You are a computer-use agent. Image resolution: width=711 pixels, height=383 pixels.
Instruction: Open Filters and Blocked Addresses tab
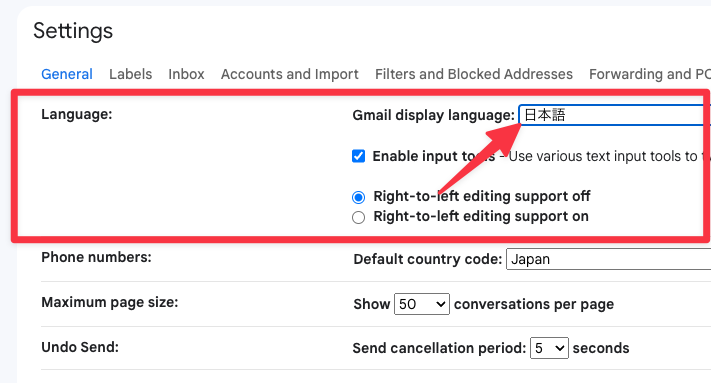[474, 74]
